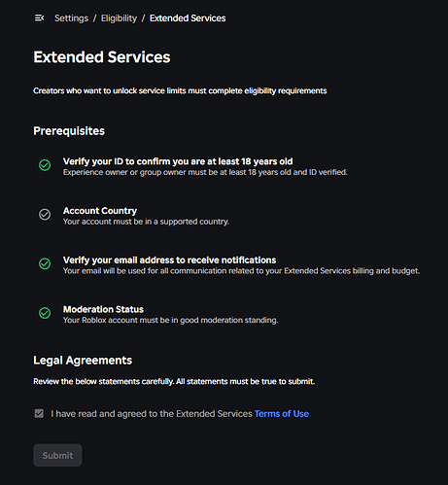Viewport: 448px width, 485px height.
Task: Click the Submit button
Action: (57, 455)
